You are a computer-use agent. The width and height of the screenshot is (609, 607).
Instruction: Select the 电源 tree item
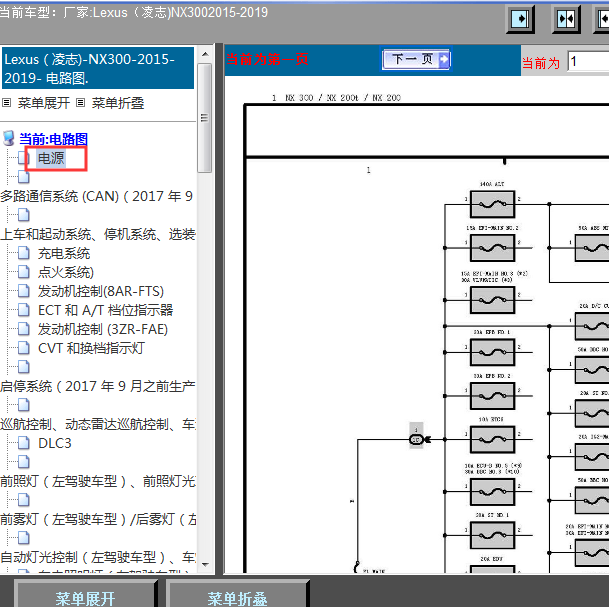point(51,158)
